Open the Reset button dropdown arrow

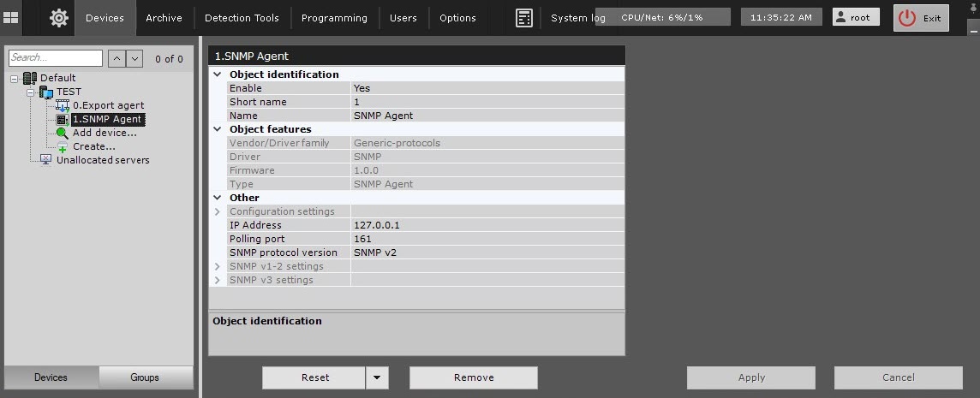377,377
